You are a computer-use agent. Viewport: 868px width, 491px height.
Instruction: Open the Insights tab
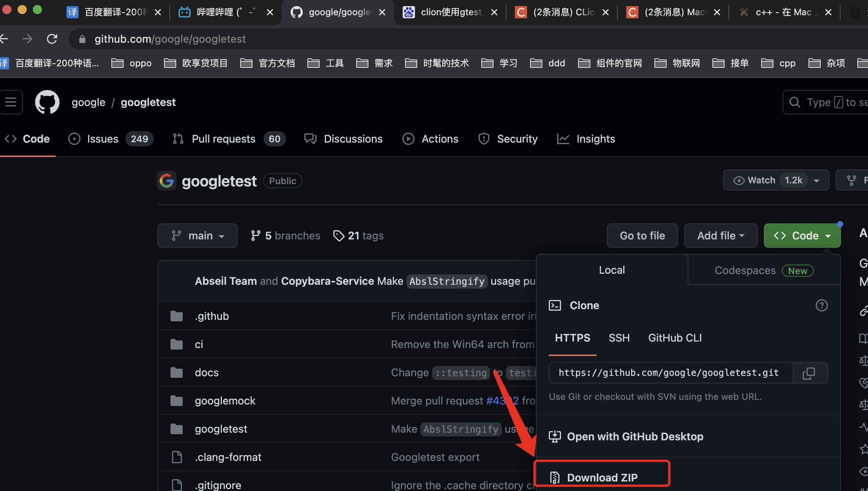(586, 139)
